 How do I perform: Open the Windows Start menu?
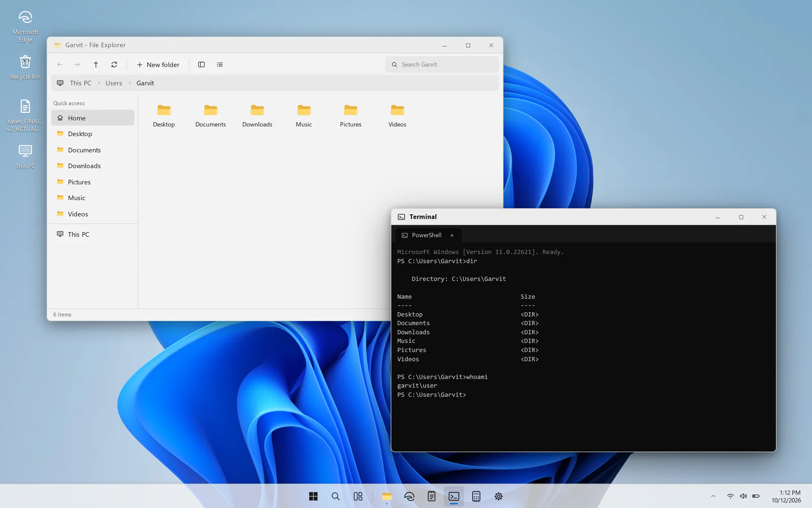tap(314, 496)
